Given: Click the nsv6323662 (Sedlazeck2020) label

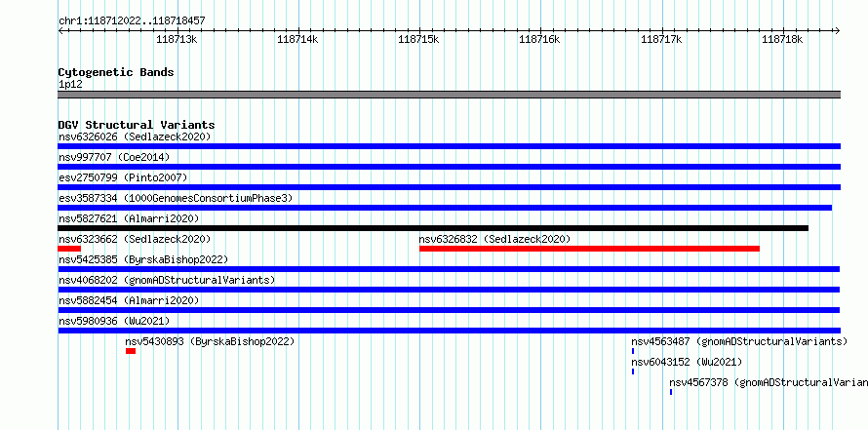Looking at the screenshot, I should tap(135, 239).
